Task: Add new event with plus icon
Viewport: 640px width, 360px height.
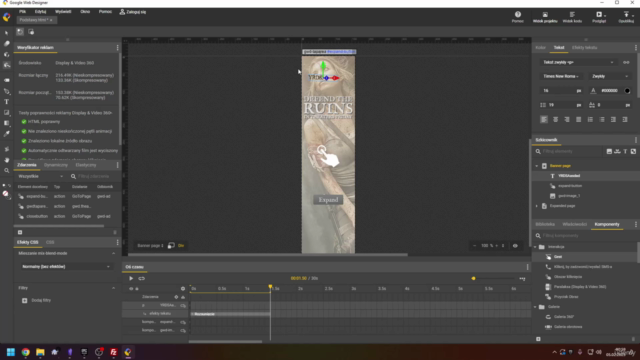Action: pyautogui.click(x=20, y=232)
